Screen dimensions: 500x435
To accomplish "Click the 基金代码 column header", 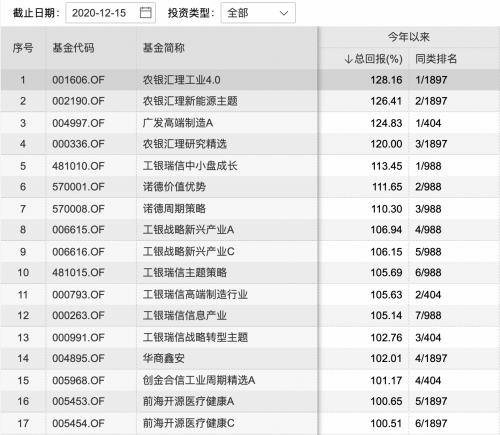I will [73, 48].
